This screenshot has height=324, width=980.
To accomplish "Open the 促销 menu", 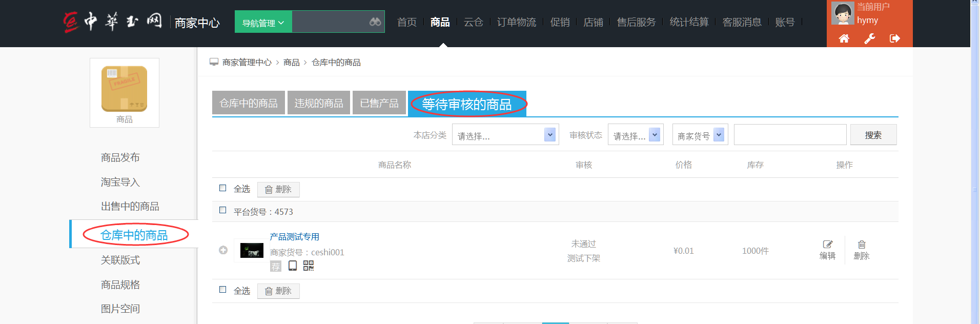I will (560, 22).
